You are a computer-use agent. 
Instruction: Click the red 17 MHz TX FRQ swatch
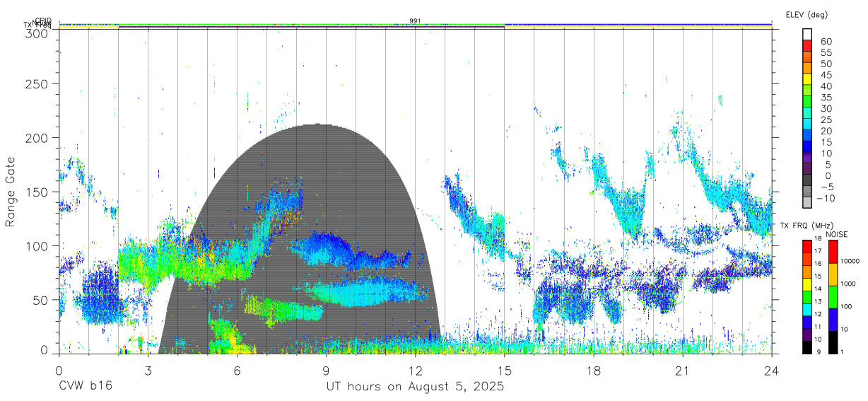click(807, 246)
